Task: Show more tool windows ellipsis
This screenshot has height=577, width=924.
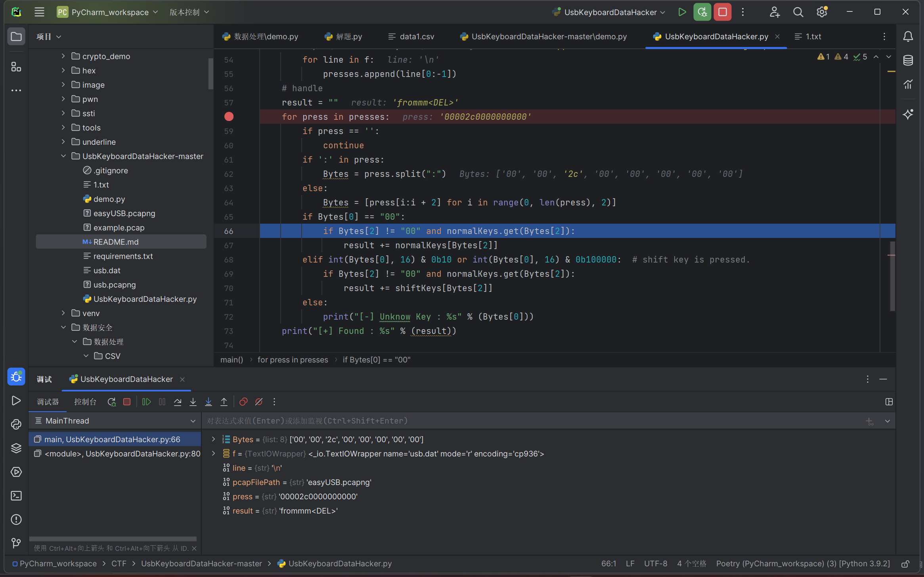Action: [x=16, y=90]
